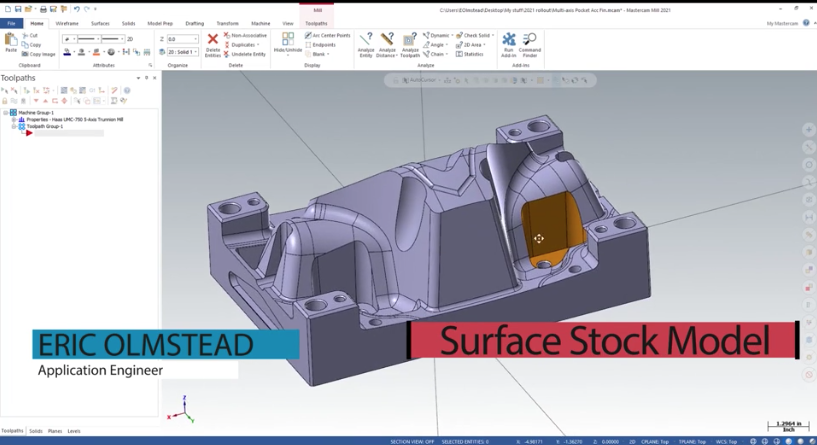The image size is (817, 445).
Task: Toggle the 2D mode in status bar
Action: [x=632, y=441]
